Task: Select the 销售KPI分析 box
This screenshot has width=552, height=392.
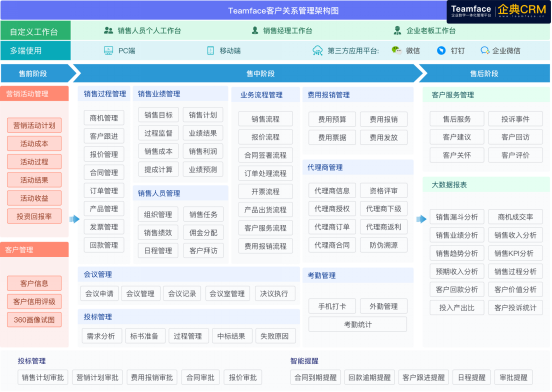Action: point(515,253)
